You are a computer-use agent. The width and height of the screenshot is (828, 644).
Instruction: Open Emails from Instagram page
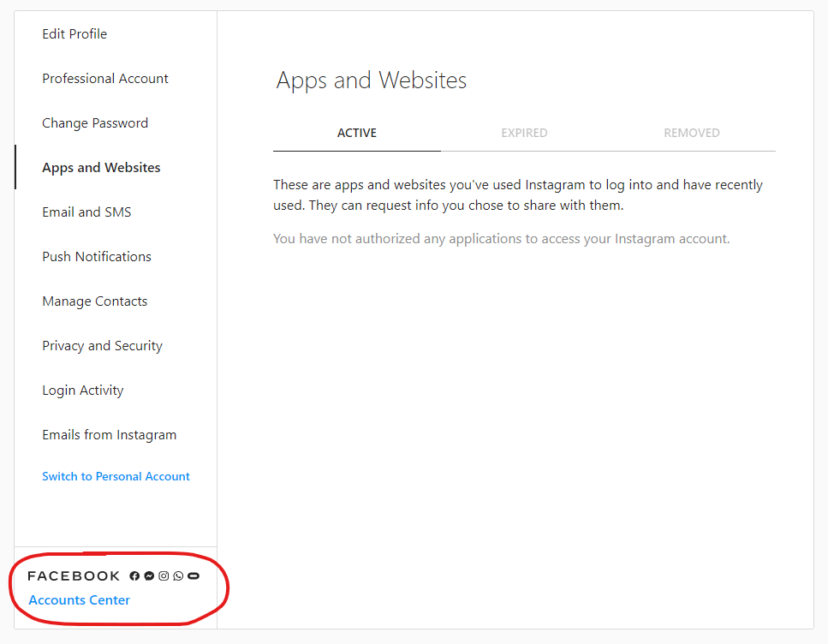point(110,435)
